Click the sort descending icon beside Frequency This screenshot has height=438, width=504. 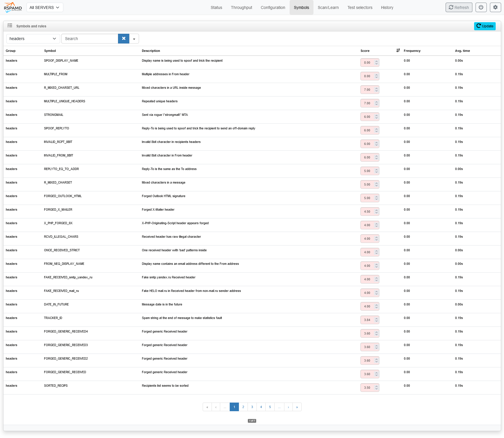pyautogui.click(x=398, y=50)
